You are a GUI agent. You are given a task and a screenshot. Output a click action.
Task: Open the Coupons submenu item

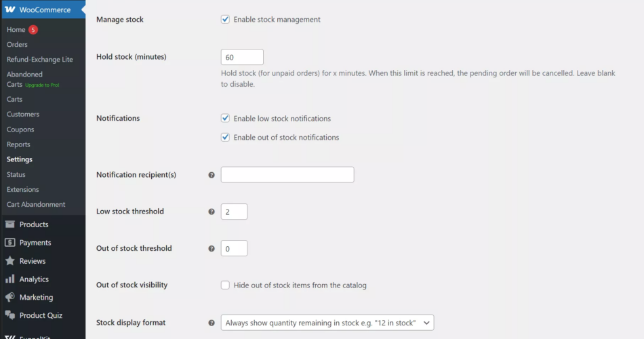coord(20,129)
